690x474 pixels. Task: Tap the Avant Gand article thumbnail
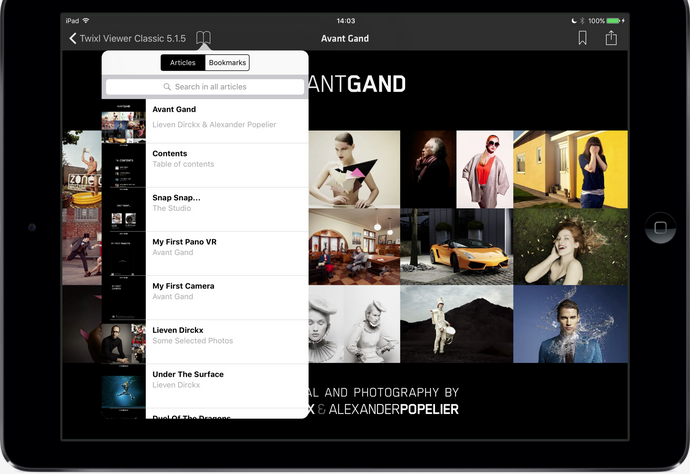coord(124,121)
